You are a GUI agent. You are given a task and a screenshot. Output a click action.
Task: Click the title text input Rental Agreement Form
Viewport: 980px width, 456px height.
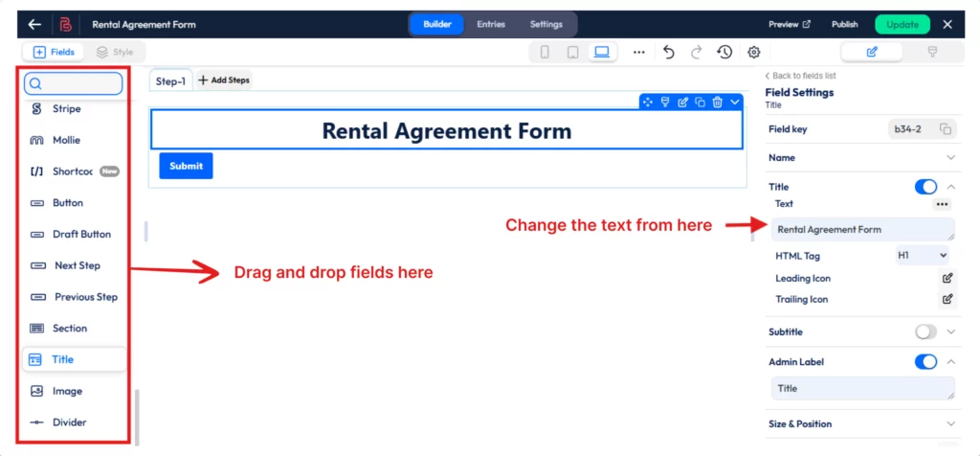[x=862, y=230]
